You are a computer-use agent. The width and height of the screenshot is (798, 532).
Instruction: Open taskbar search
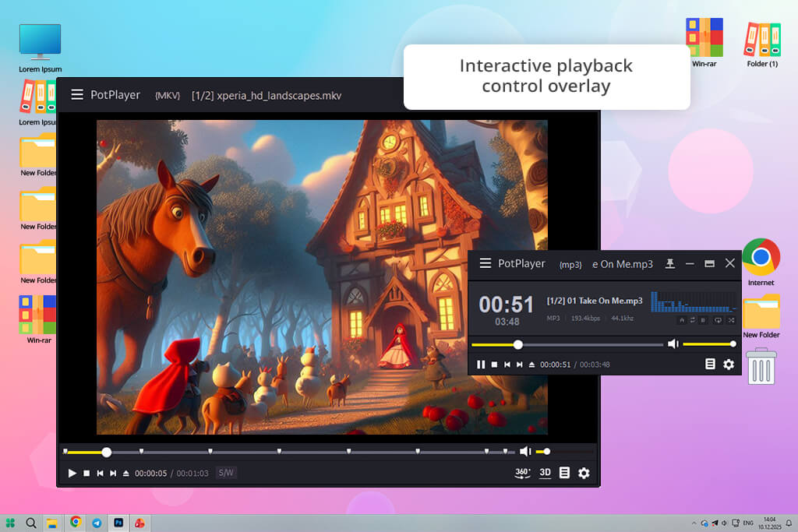pyautogui.click(x=31, y=523)
